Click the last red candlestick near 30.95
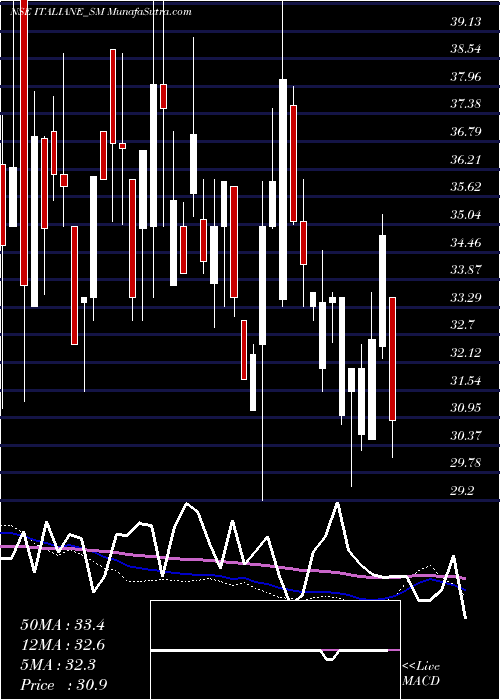The height and width of the screenshot is (700, 500). point(392,359)
